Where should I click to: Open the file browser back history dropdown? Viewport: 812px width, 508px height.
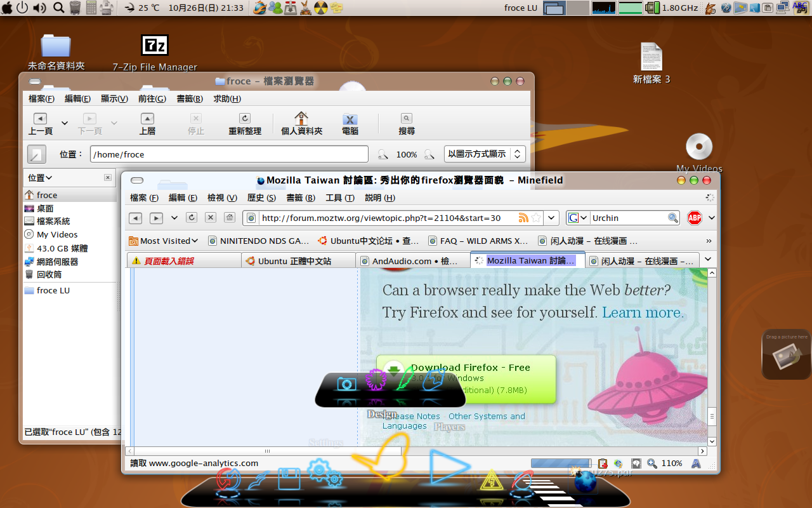coord(64,123)
